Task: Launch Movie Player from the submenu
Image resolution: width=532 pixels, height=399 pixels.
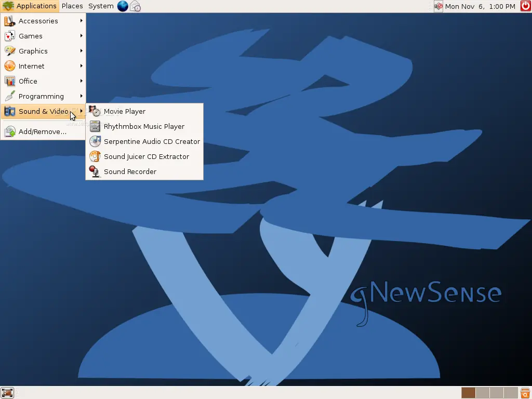Action: 124,111
